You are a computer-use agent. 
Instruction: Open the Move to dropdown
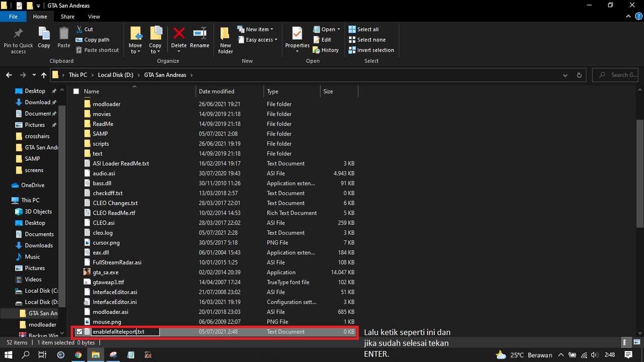point(135,51)
